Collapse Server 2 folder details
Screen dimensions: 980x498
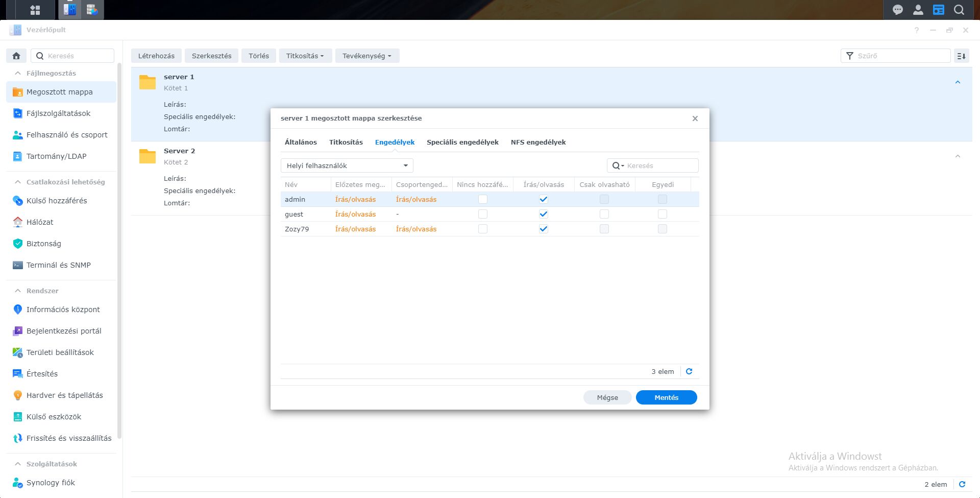958,156
